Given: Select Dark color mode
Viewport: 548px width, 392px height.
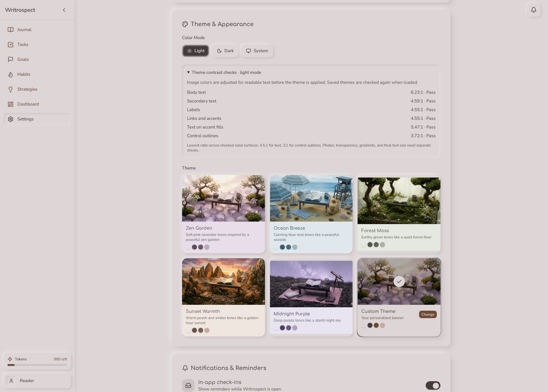Looking at the screenshot, I should click(225, 51).
